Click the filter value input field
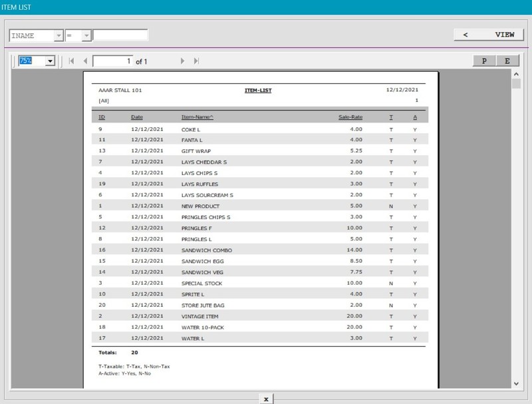 pos(120,35)
